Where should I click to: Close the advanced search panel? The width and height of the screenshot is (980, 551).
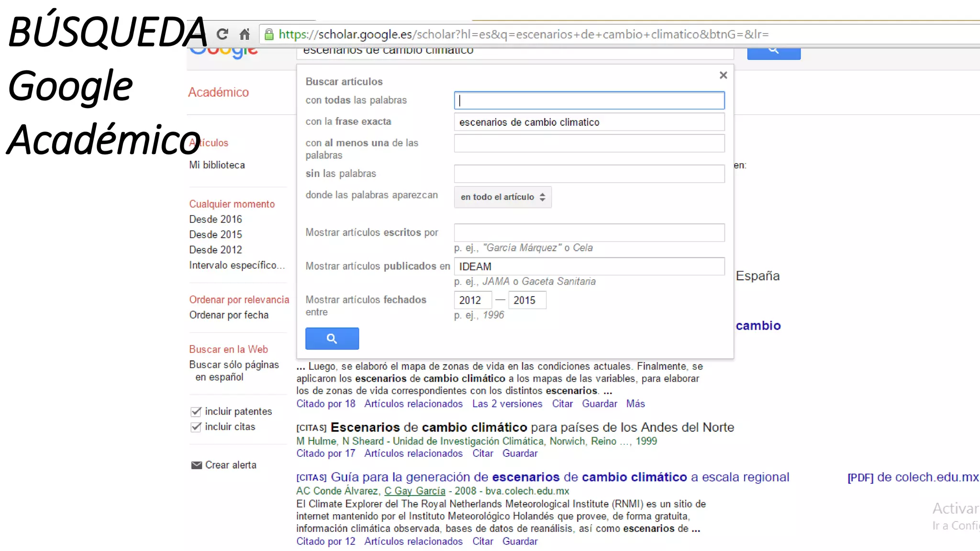[x=723, y=75]
